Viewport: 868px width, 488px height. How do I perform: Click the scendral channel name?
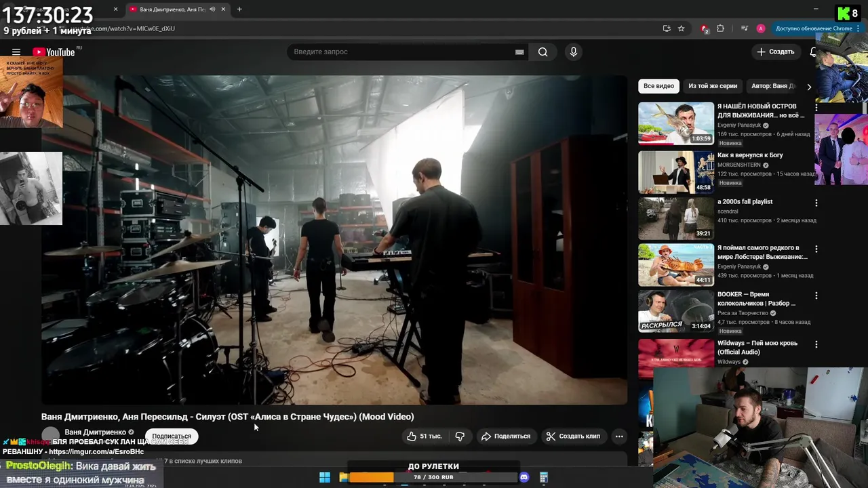point(727,211)
